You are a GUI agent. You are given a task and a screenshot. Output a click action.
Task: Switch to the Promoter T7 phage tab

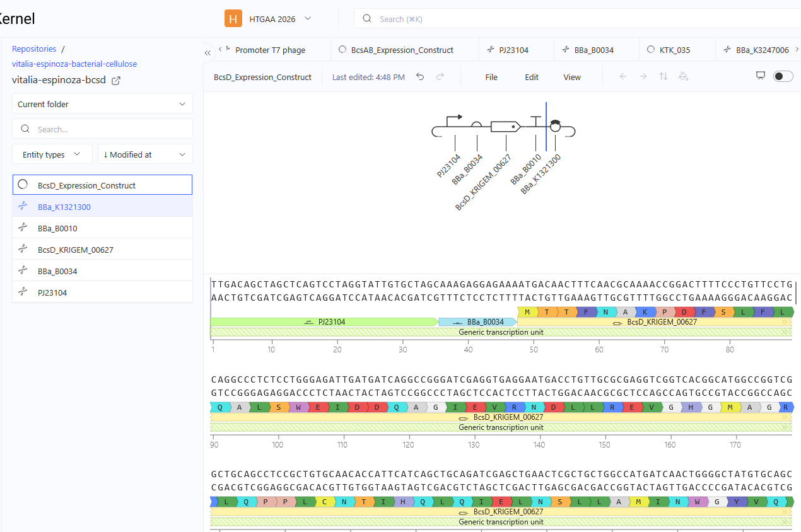point(270,50)
